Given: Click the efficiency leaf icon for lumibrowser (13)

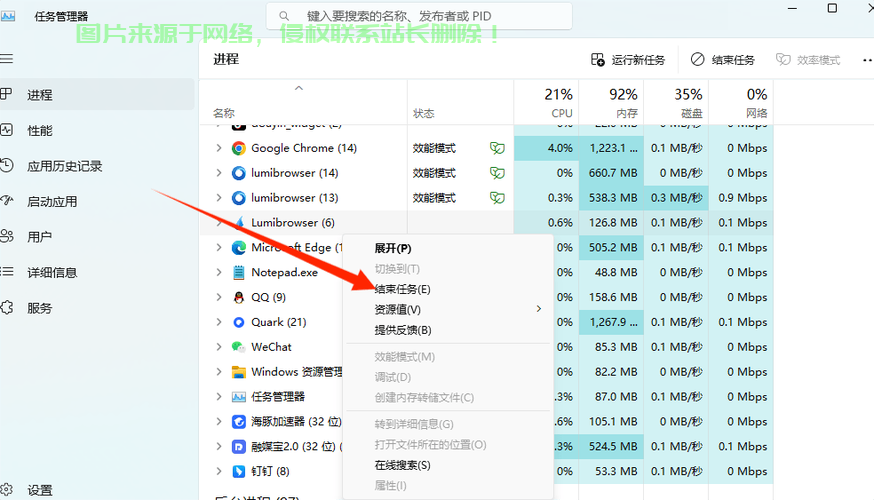Looking at the screenshot, I should tap(497, 198).
